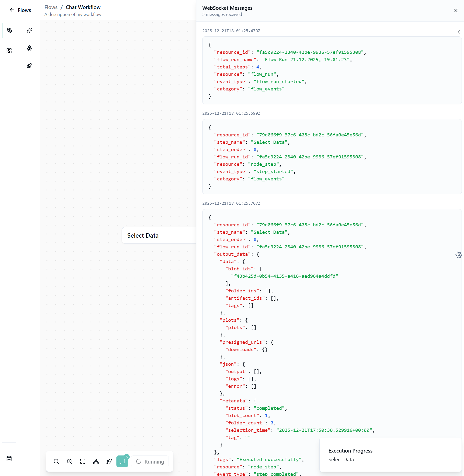Click the rocket run icon in bottom toolbar
Viewport: 464px width, 476px height.
109,461
